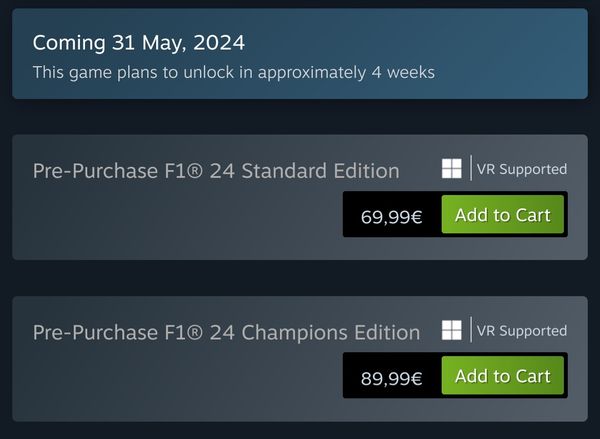The image size is (600, 439).
Task: Click the 69,99€ price tag
Action: coord(391,217)
